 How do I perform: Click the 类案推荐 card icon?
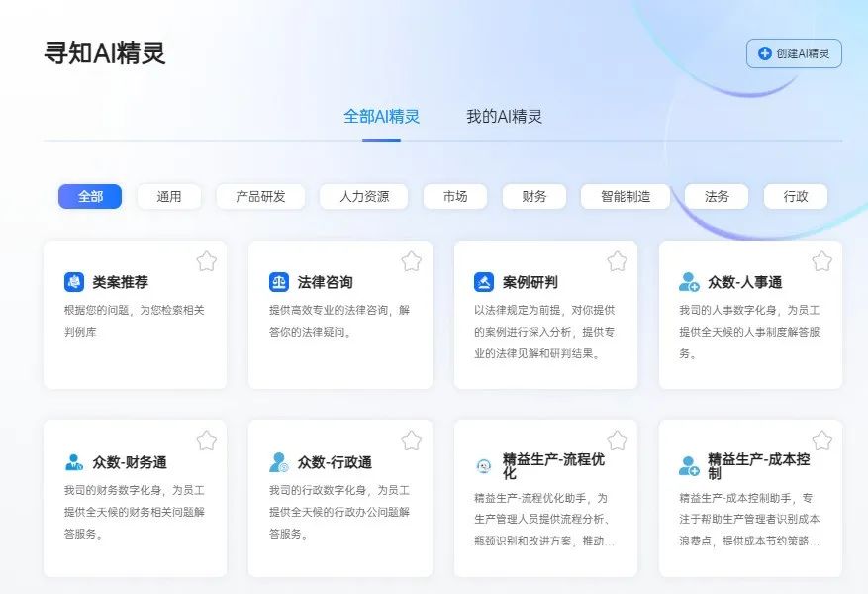74,282
